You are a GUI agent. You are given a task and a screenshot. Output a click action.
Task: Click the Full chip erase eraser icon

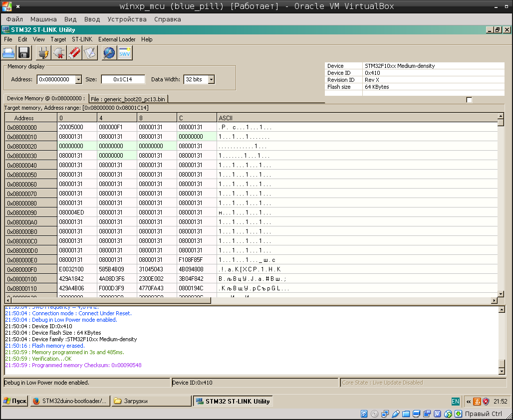74,53
